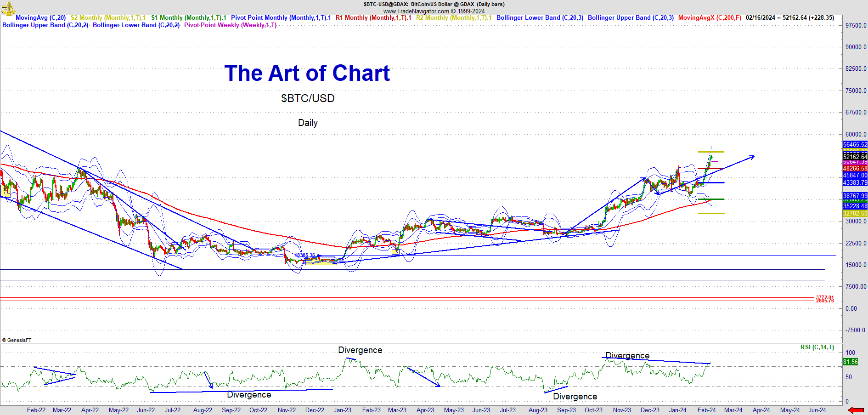868x415 pixels.
Task: Click the 75000.0 price axis label
Action: point(856,91)
